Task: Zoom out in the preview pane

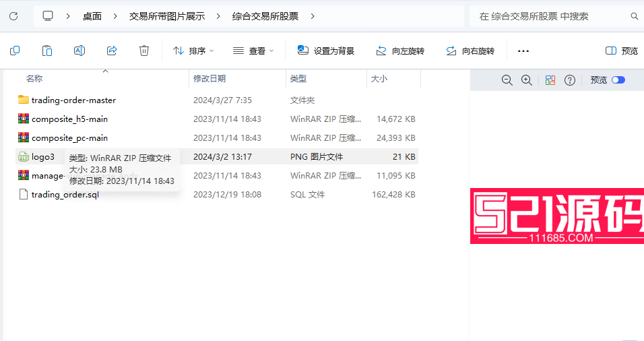Action: coord(507,80)
